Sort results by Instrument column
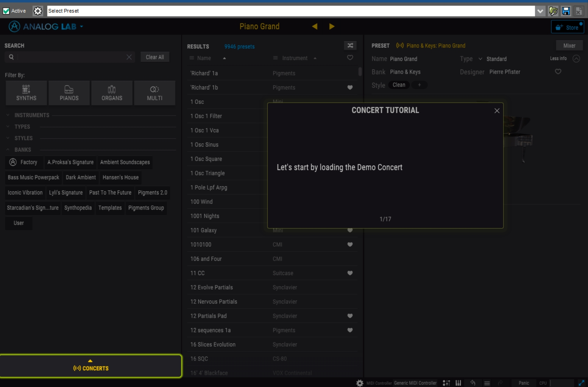This screenshot has height=387, width=588. coord(295,58)
